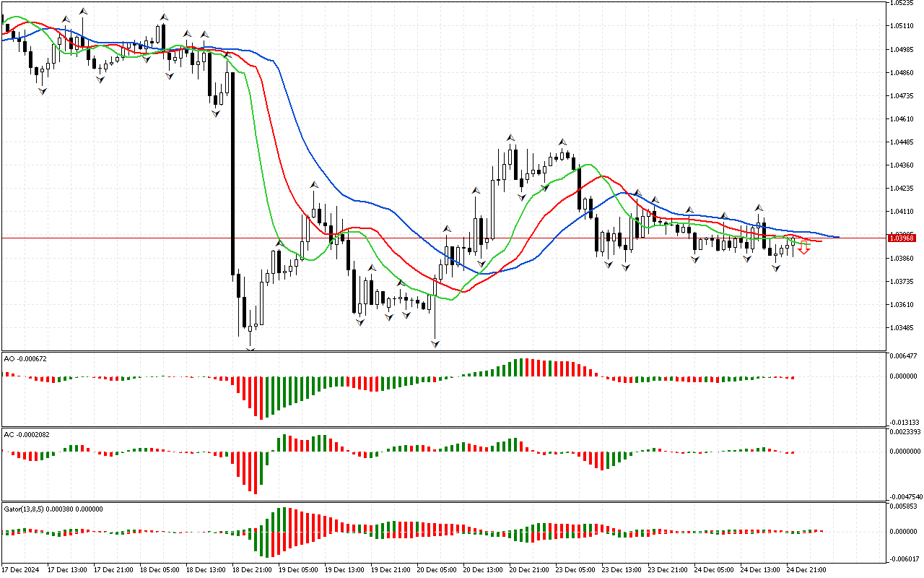Click the 1.05235 price axis label
The image size is (924, 578).
[x=902, y=3]
